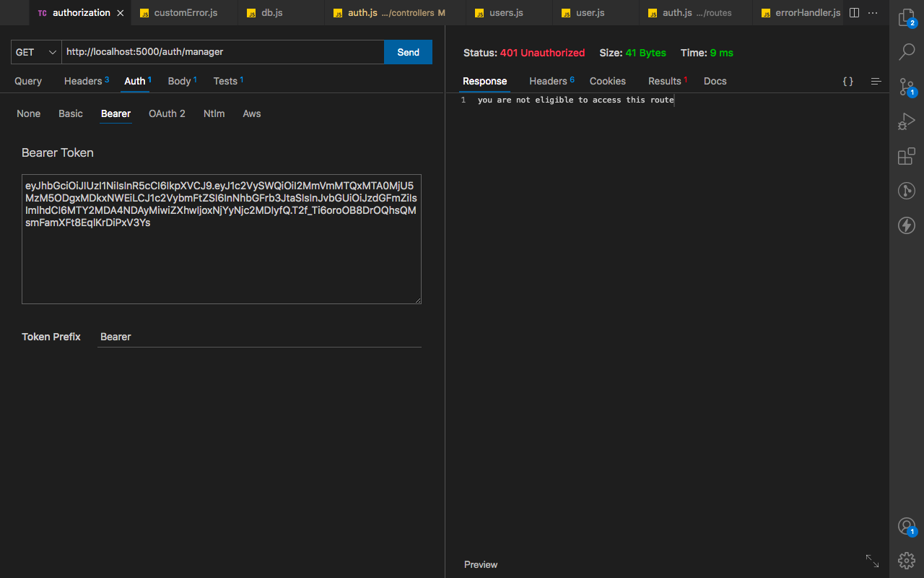Open the editor overflow actions menu
The height and width of the screenshot is (578, 924).
point(873,12)
